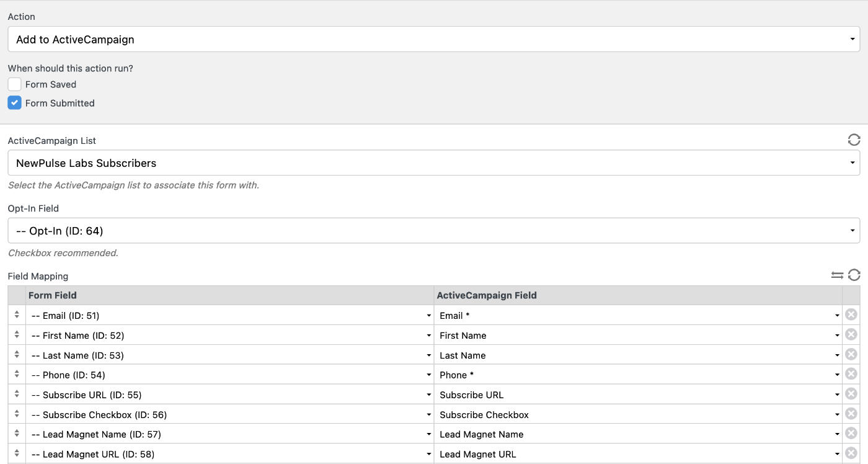Remove the Last Name field mapping row
Image resolution: width=868 pixels, height=464 pixels.
[x=851, y=355]
